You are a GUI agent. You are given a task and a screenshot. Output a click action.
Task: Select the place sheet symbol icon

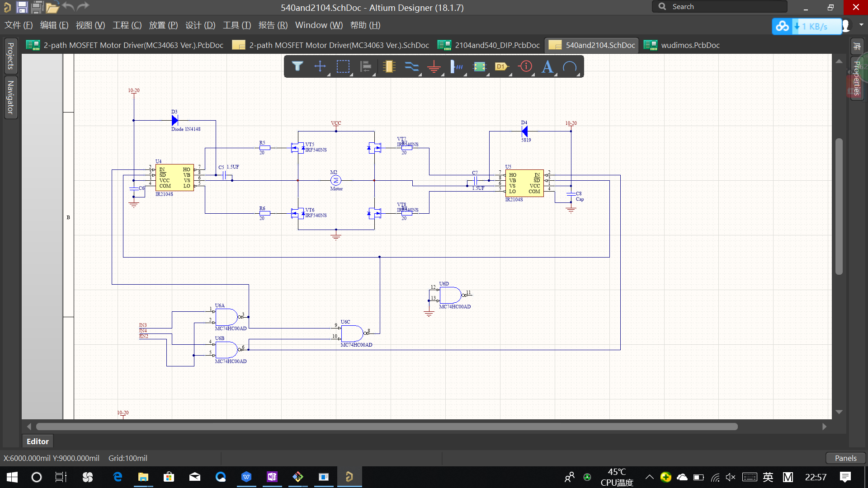[479, 67]
